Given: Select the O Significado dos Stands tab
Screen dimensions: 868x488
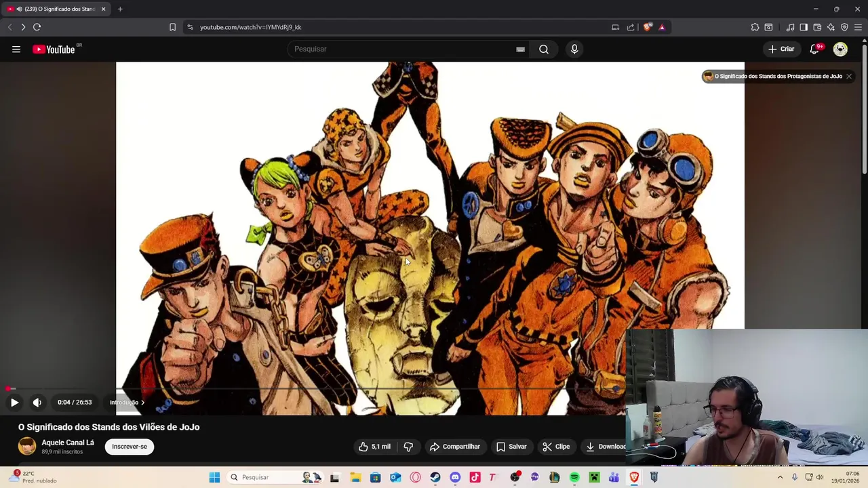Looking at the screenshot, I should point(56,9).
